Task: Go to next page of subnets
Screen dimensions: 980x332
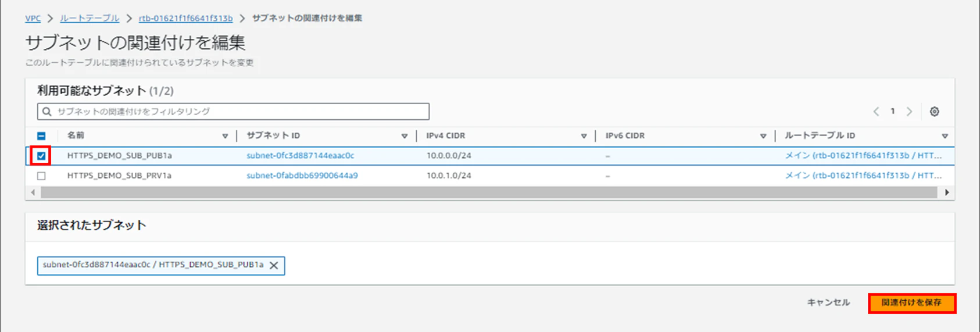Action: [910, 112]
